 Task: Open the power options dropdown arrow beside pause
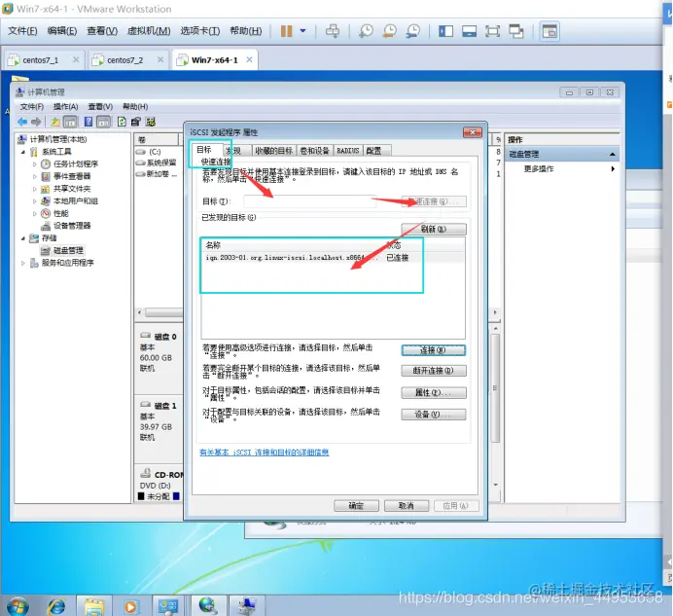[x=302, y=31]
